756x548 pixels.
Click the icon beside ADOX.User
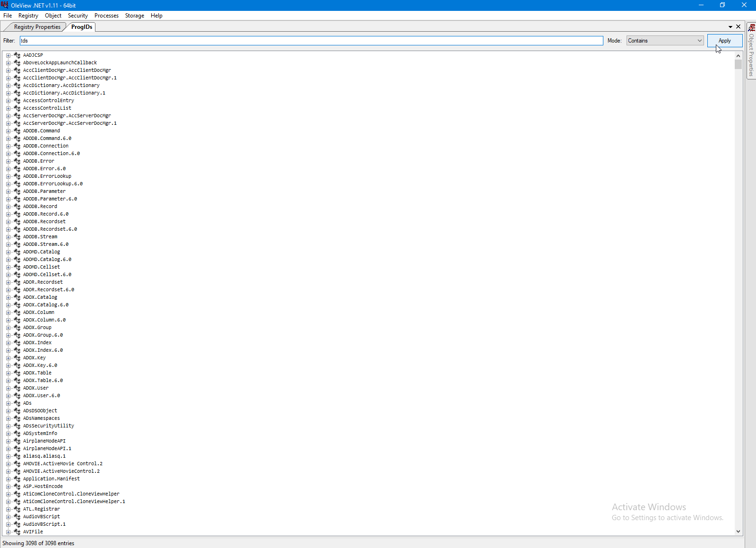17,388
